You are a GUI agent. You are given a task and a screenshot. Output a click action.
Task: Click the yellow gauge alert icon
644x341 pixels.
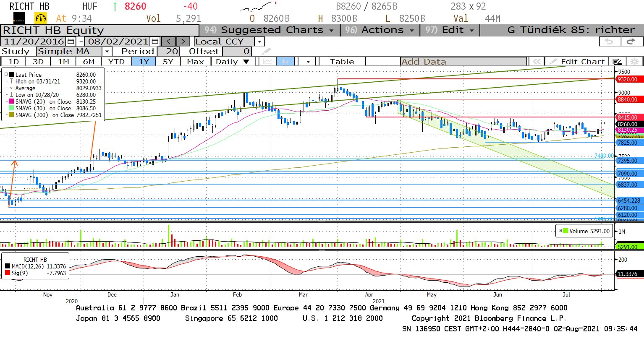41,18
